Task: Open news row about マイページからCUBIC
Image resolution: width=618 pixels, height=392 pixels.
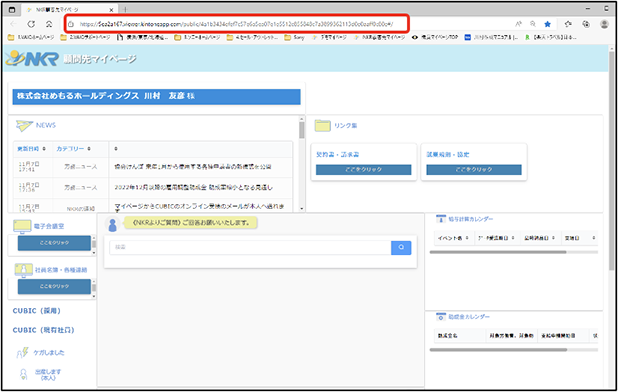Action: click(153, 206)
